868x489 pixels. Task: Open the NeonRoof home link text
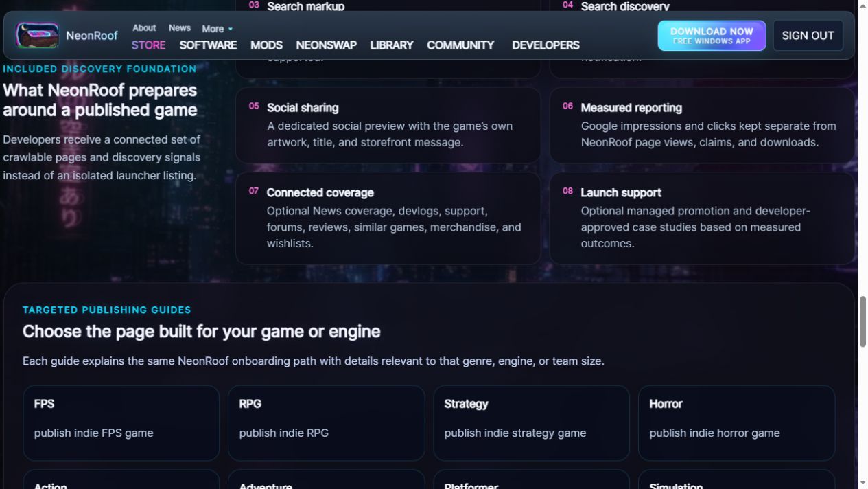coord(92,35)
